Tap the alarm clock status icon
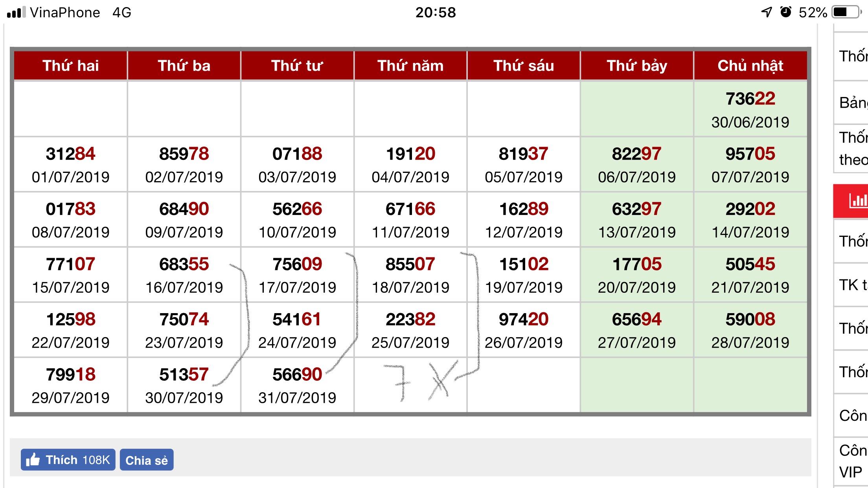868x488 pixels. [x=785, y=12]
